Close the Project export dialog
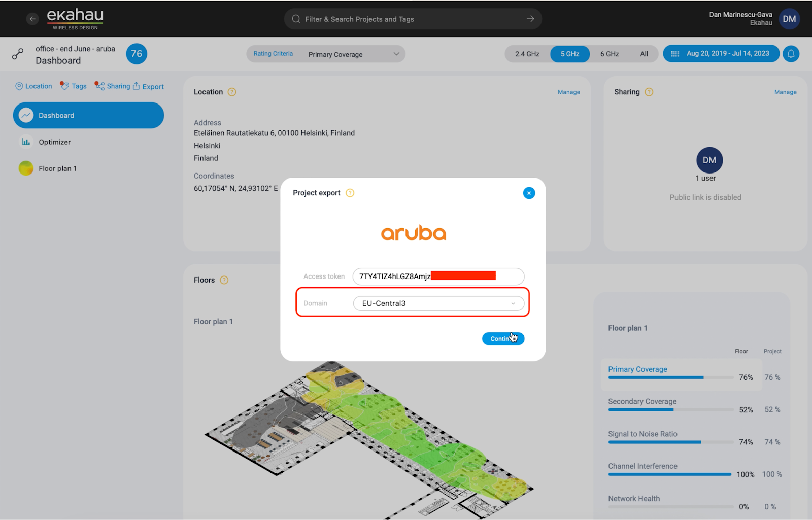Screen dimensions: 812x520 pyautogui.click(x=529, y=193)
